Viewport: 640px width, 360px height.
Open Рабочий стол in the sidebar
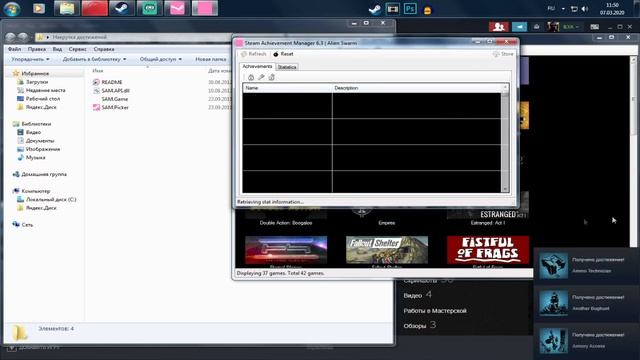point(38,99)
